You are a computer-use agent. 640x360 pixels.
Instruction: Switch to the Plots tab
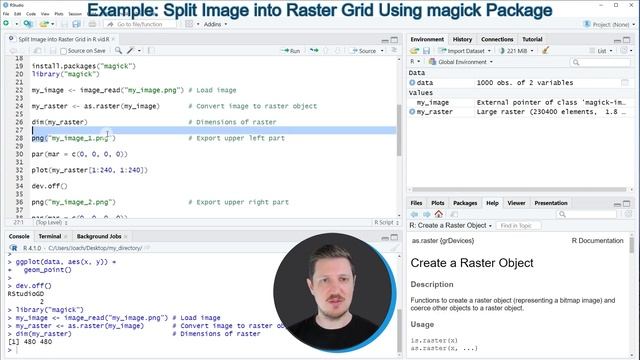coord(438,203)
